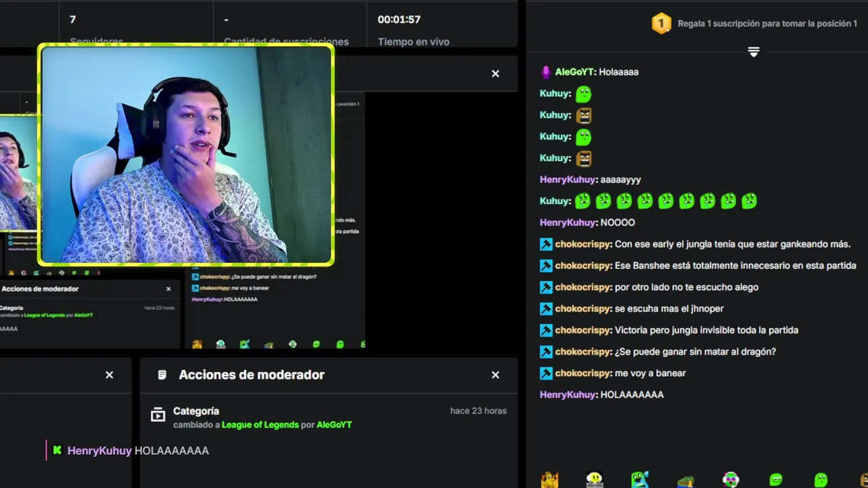The image size is (868, 488).
Task: Click 'Tiempo en vivo' stat label
Action: pyautogui.click(x=414, y=41)
